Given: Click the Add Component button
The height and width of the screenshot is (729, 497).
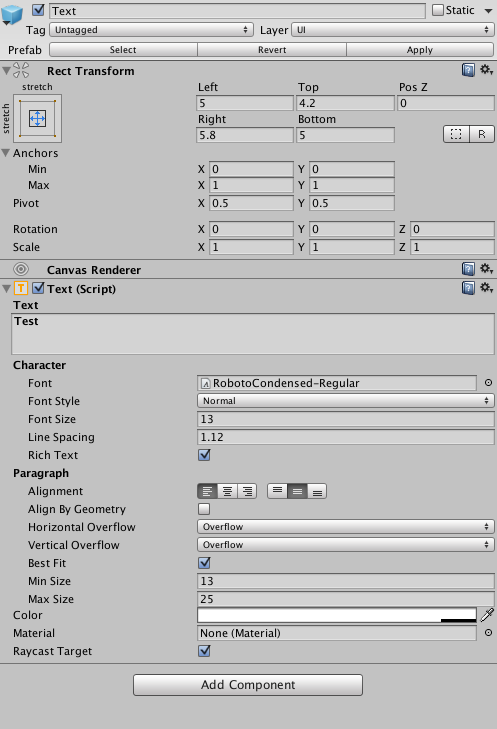Looking at the screenshot, I should coord(248,685).
